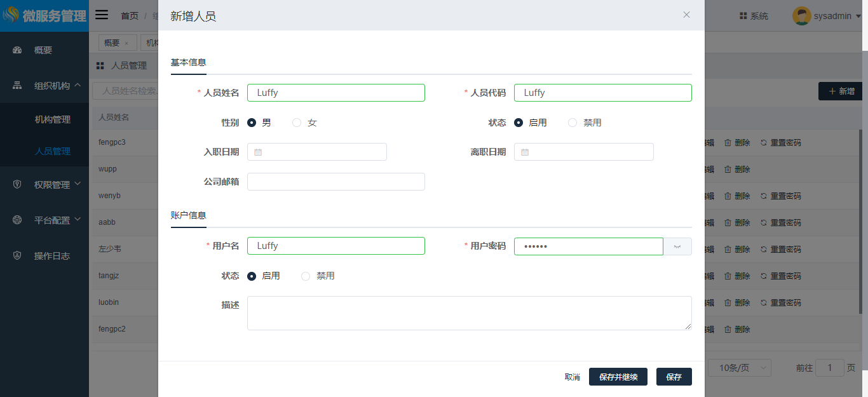Viewport: 868px width, 397px height.
Task: Click the 保存并继续 button
Action: coord(618,377)
